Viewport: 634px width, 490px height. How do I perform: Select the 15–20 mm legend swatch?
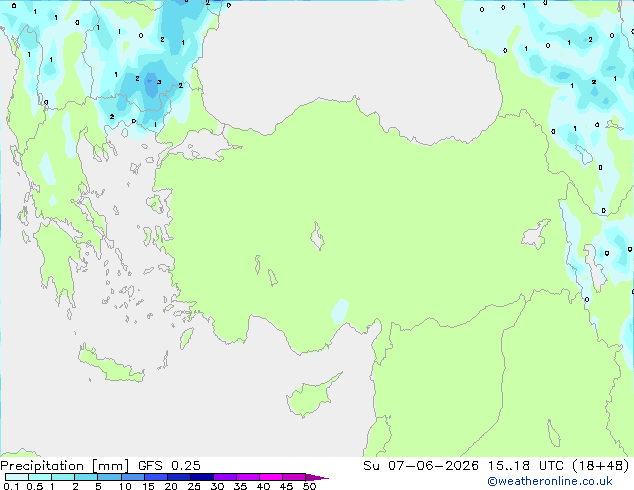point(156,477)
